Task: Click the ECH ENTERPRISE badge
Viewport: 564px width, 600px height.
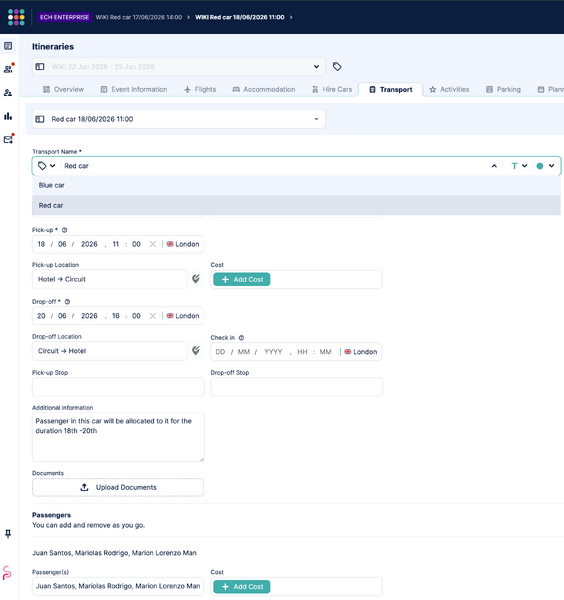Action: [x=64, y=17]
